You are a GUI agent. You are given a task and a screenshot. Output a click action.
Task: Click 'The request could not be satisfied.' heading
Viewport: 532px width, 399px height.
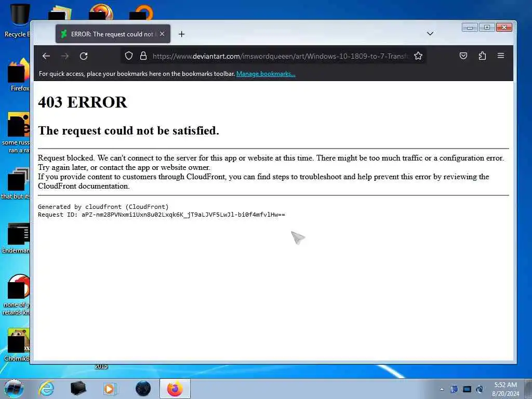pos(129,130)
